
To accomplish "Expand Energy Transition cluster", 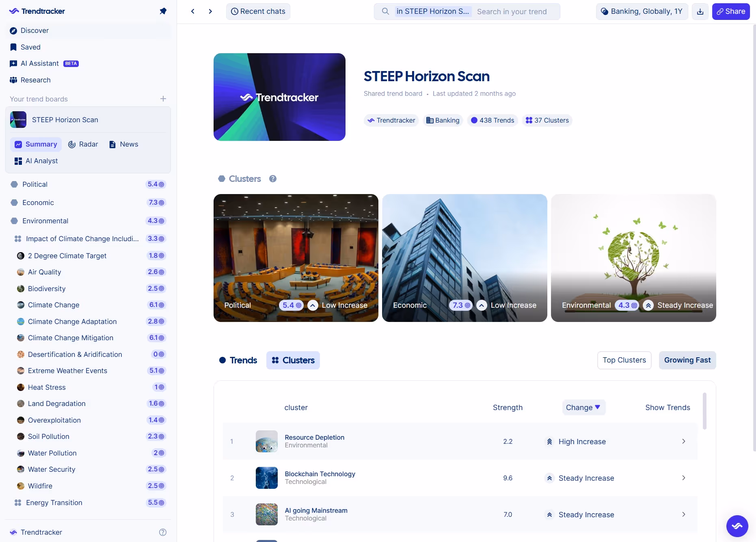I will [x=88, y=503].
